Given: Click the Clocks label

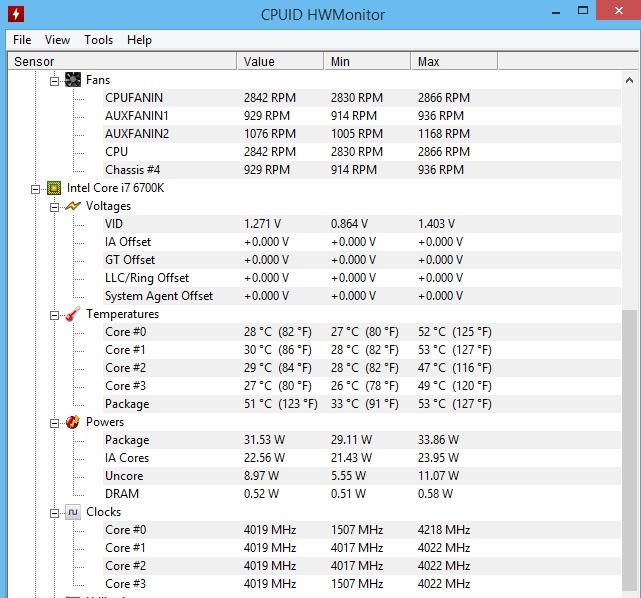Looking at the screenshot, I should click(103, 512).
